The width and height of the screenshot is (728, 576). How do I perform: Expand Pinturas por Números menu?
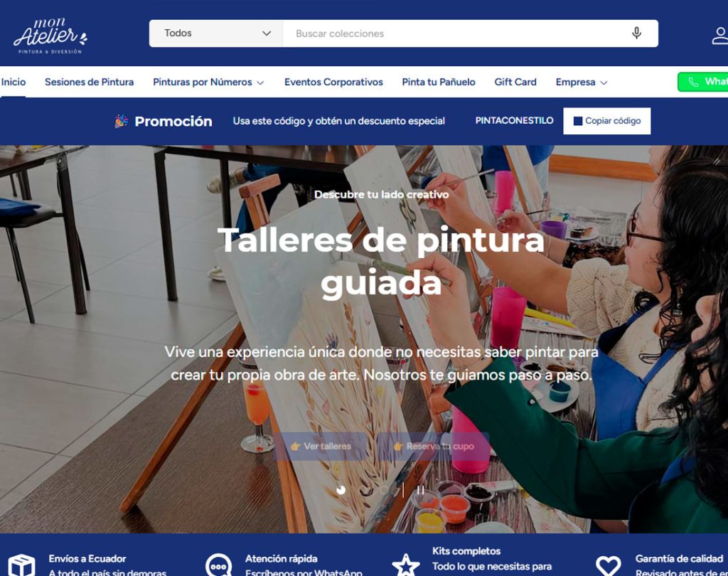[x=208, y=82]
